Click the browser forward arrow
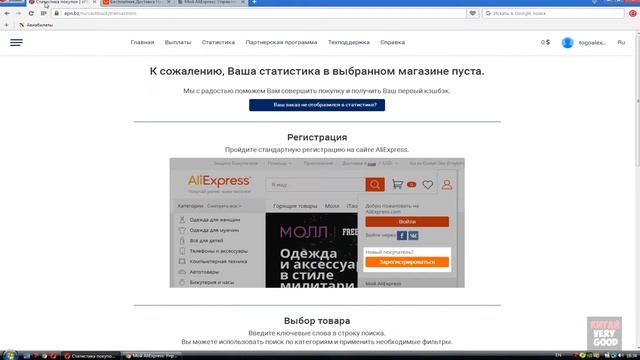Screen dimensions: 640x360 point(19,13)
